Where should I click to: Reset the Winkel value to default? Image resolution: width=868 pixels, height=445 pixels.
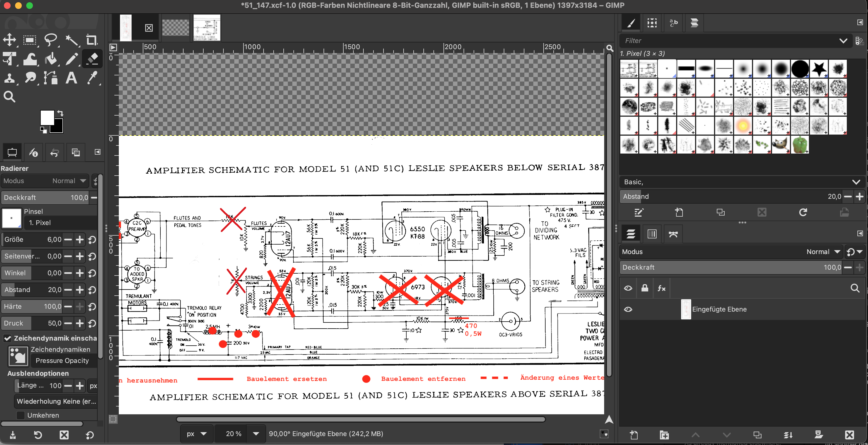point(92,273)
